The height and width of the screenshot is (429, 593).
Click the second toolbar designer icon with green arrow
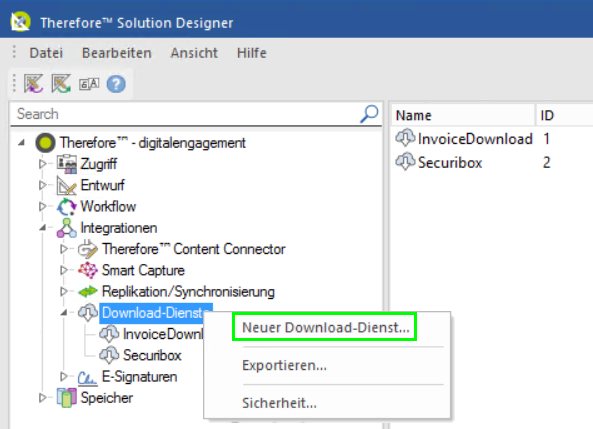pyautogui.click(x=61, y=84)
